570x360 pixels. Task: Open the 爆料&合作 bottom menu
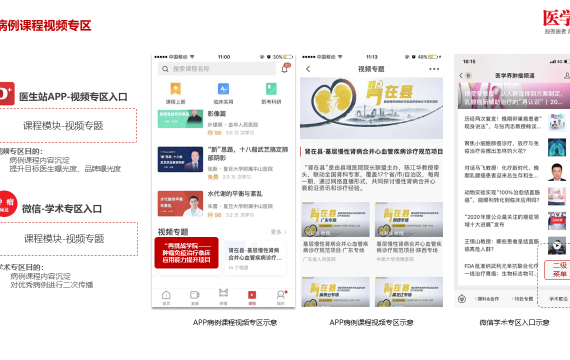click(x=488, y=299)
